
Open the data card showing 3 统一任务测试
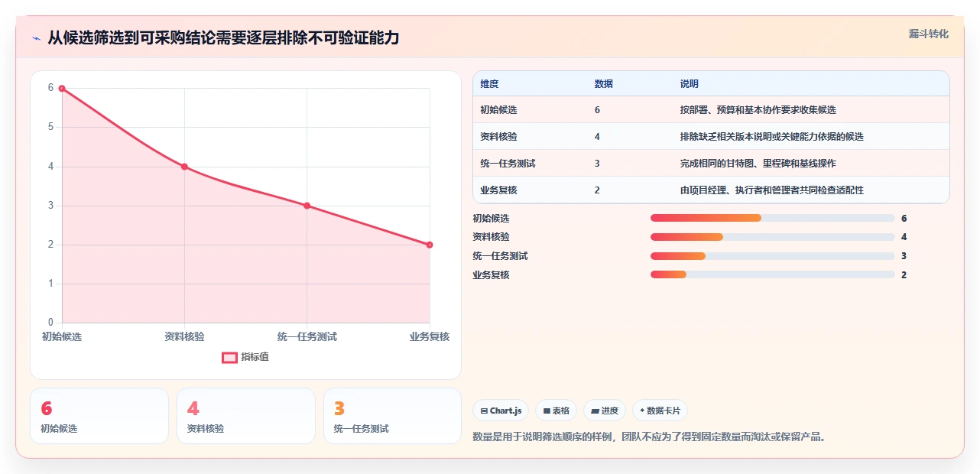[392, 416]
